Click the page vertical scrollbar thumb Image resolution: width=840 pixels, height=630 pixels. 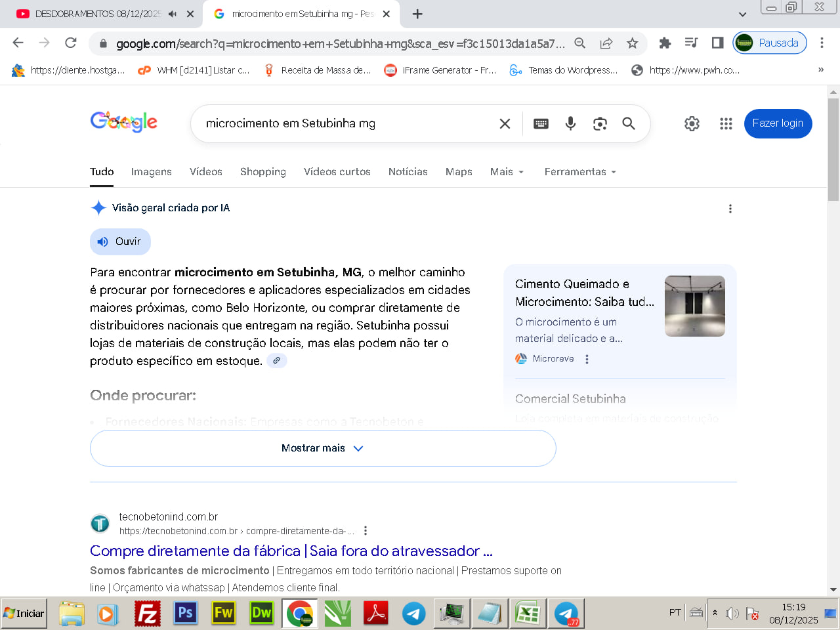point(833,150)
